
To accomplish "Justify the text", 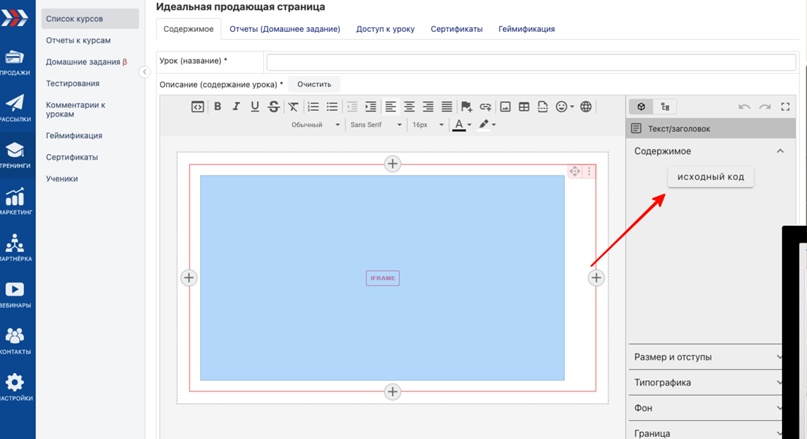I will (x=447, y=107).
